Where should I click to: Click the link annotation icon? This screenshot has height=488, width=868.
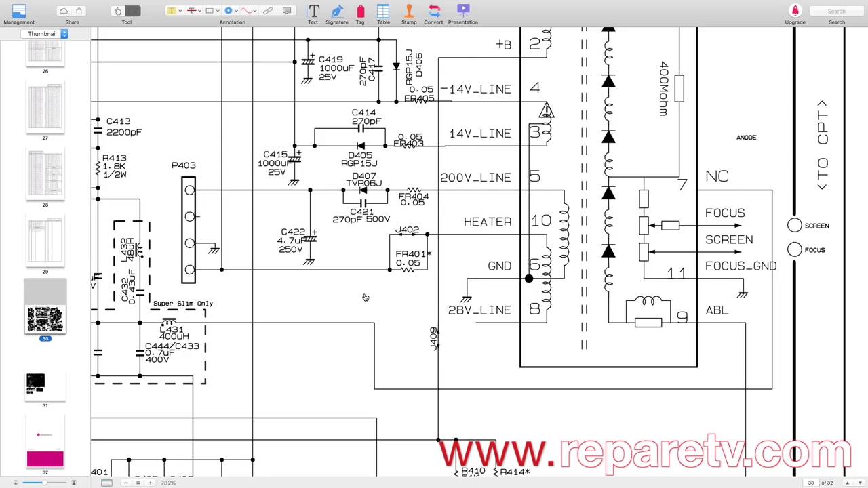click(269, 11)
